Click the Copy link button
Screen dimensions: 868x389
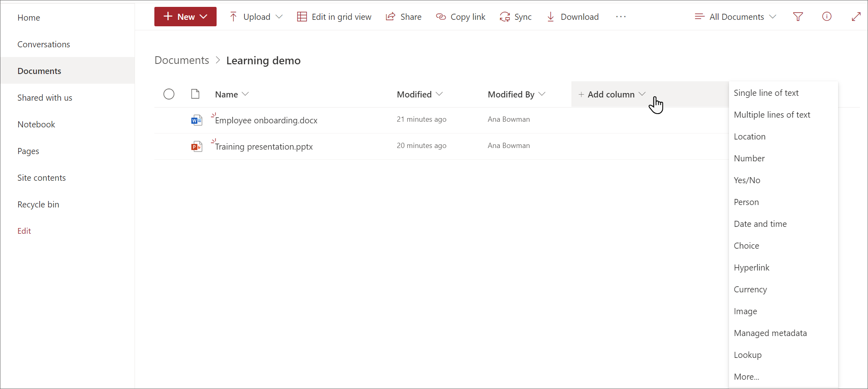[461, 17]
